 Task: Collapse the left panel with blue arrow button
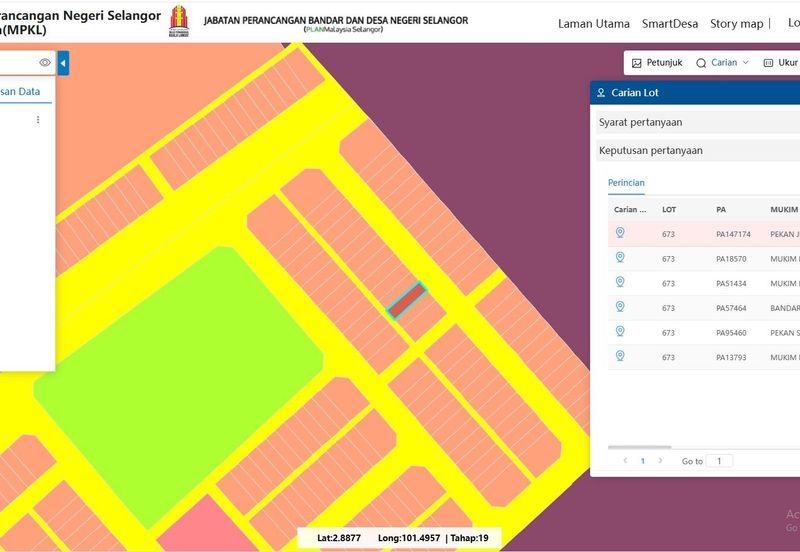click(63, 63)
